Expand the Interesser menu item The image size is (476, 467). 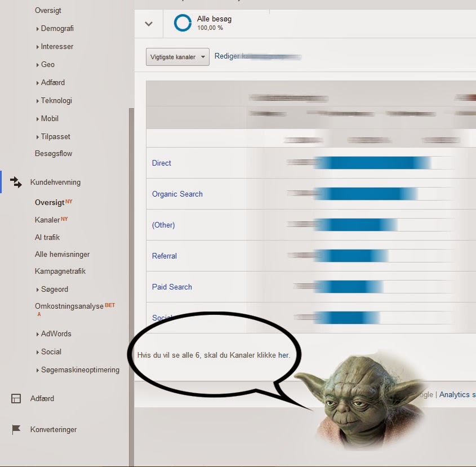click(x=55, y=46)
